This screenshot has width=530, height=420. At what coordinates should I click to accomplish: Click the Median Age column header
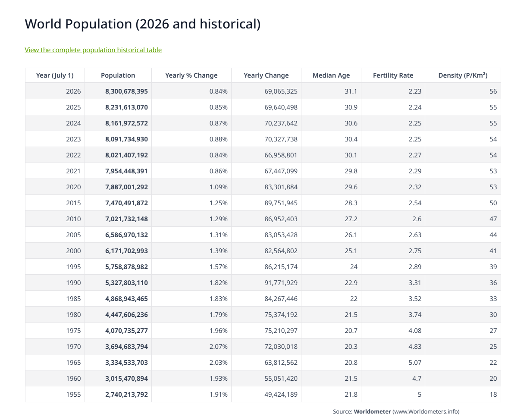pos(331,75)
